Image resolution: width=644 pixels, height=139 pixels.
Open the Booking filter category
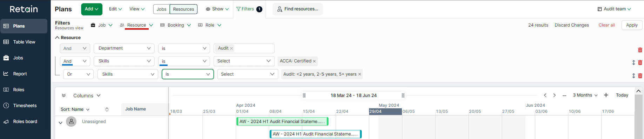[175, 25]
